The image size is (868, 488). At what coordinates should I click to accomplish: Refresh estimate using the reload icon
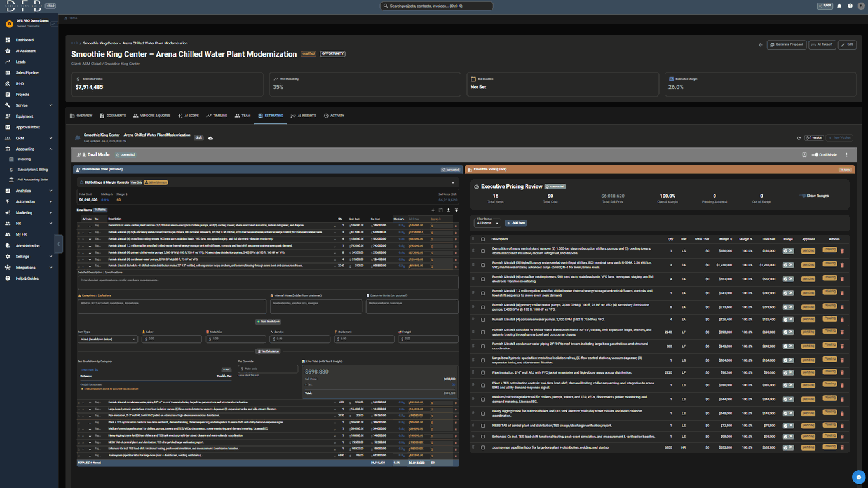[799, 137]
